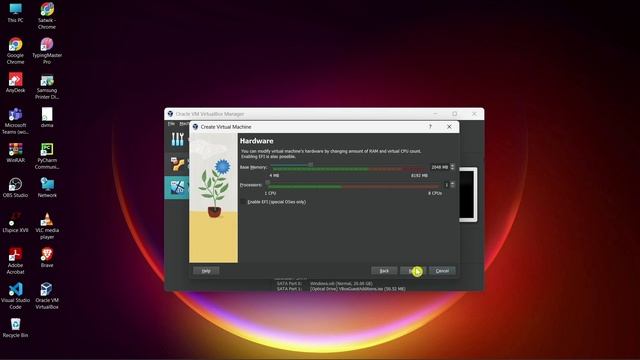Click the question mark help icon in dialog title

click(x=430, y=127)
